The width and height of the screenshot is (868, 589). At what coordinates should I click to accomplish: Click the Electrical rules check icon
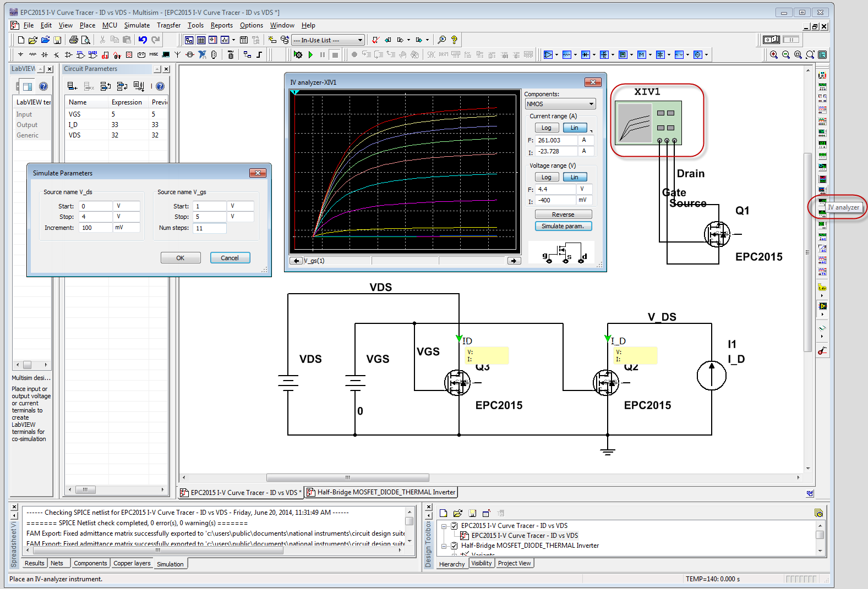(375, 40)
